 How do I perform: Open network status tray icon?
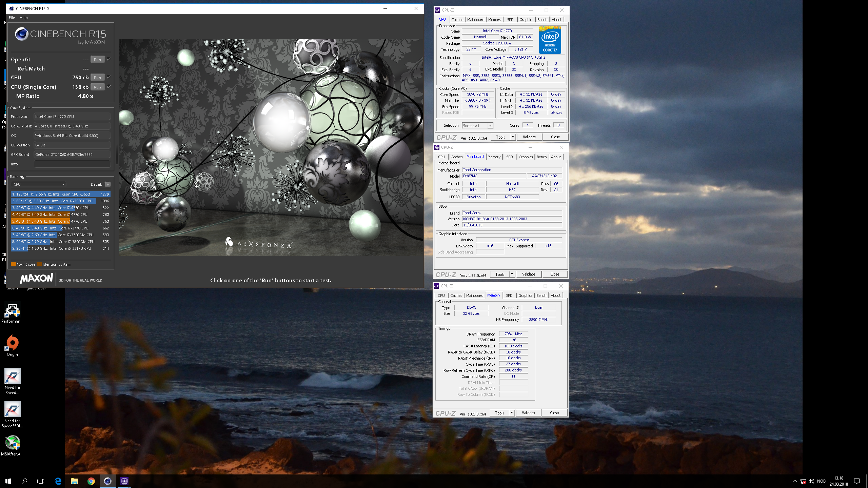click(x=803, y=481)
